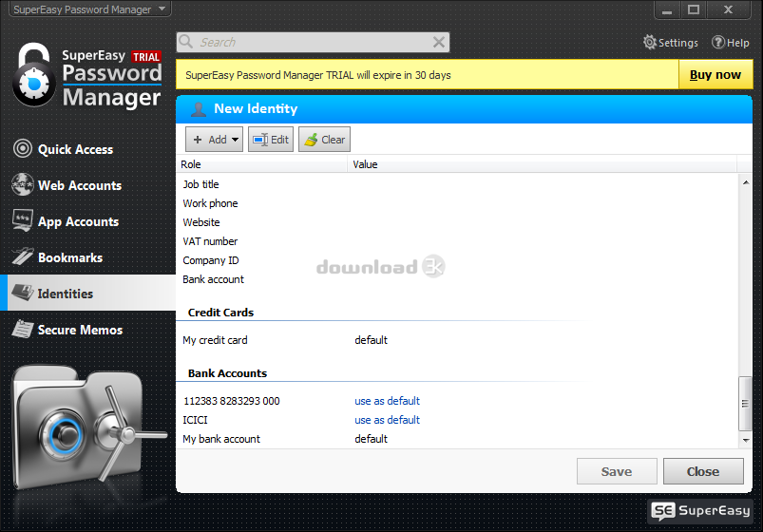Click the SuperEasy logo badge

coord(700,510)
